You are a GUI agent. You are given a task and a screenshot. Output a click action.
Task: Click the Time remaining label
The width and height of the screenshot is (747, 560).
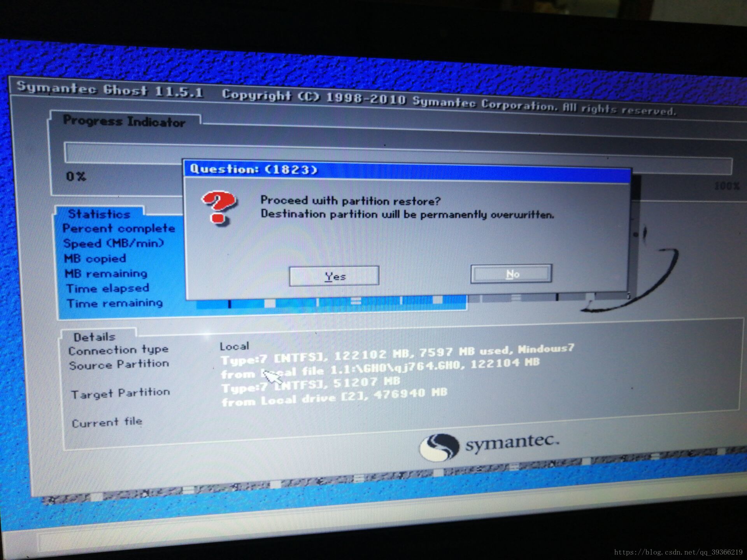tap(114, 303)
